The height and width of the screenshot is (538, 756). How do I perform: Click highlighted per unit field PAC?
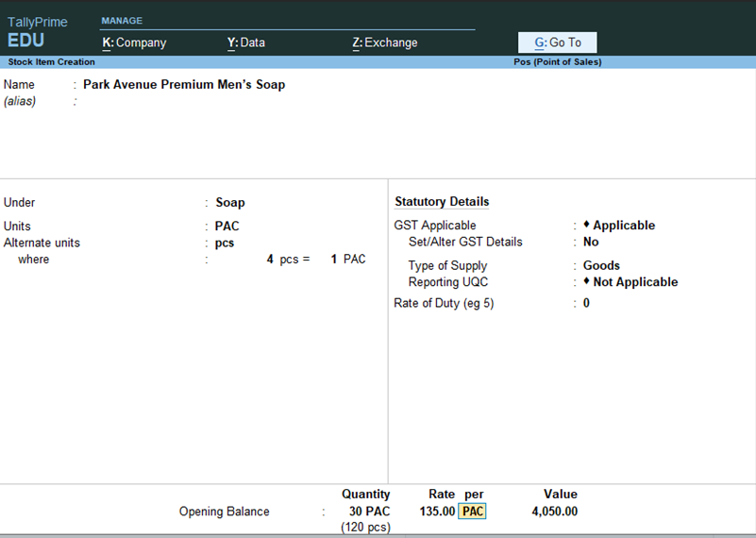pyautogui.click(x=472, y=511)
